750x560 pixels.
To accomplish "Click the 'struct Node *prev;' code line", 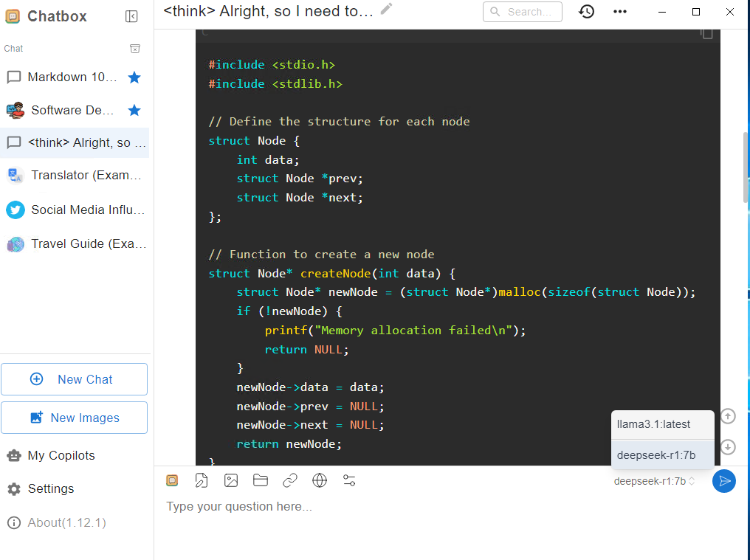I will (x=300, y=179).
